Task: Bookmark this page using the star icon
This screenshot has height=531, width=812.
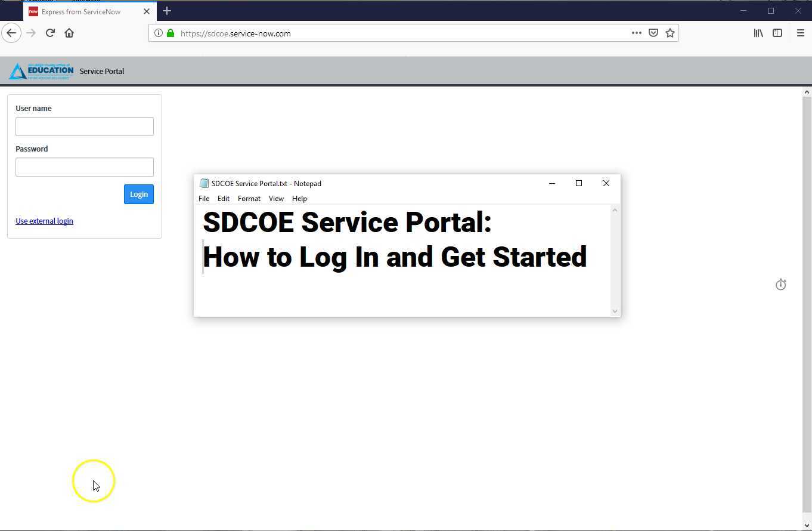Action: coord(670,33)
